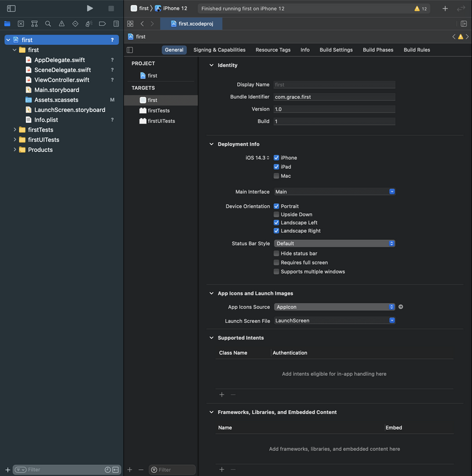Hide the project and targets list panel
The image size is (472, 476).
[130, 50]
